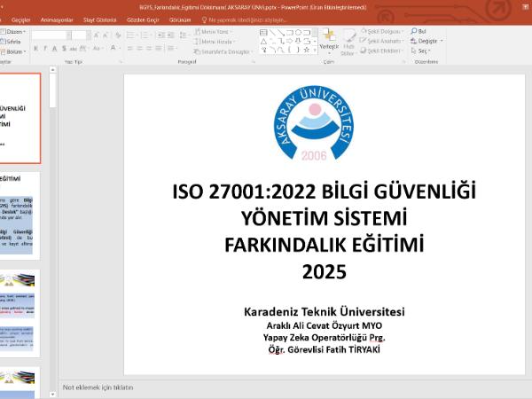Viewport: 532px width, 399px height.
Task: Center the paragraph text
Action: 139,49
